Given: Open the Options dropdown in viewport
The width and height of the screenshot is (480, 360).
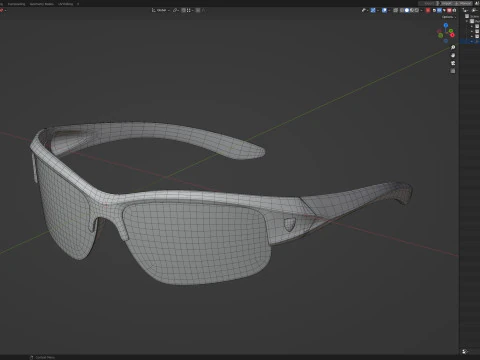Looking at the screenshot, I should pyautogui.click(x=449, y=17).
